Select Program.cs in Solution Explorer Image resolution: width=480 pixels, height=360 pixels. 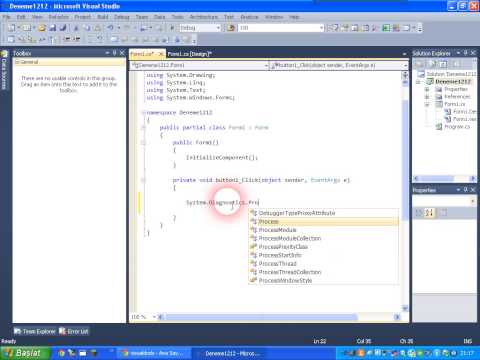point(457,127)
